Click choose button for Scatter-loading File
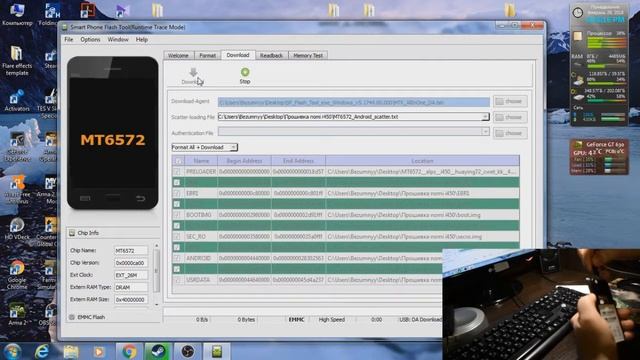 click(x=510, y=117)
